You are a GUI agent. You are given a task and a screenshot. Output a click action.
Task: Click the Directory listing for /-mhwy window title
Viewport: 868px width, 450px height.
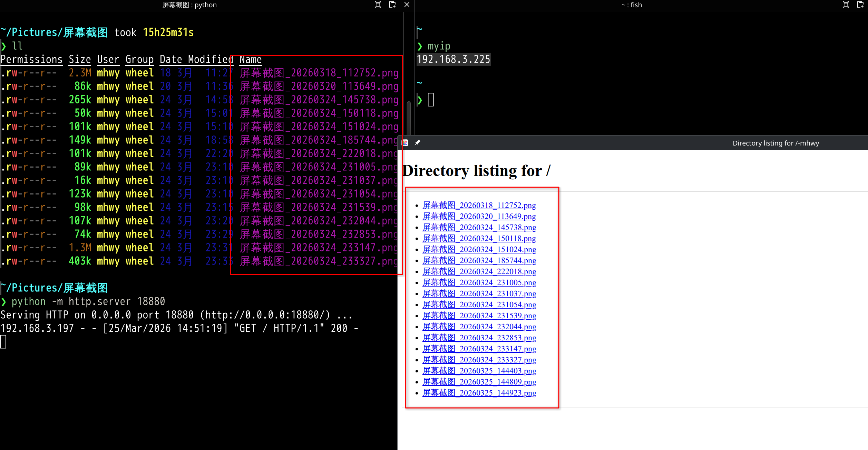776,143
